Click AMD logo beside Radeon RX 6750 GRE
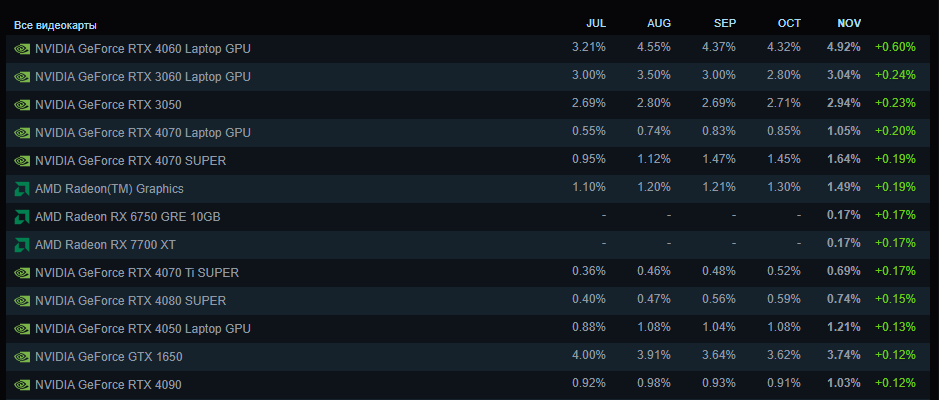Image resolution: width=939 pixels, height=400 pixels. pos(22,216)
